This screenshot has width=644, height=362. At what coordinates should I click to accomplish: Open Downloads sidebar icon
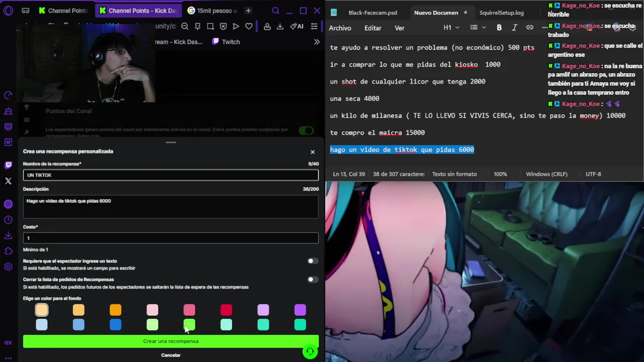click(x=8, y=235)
